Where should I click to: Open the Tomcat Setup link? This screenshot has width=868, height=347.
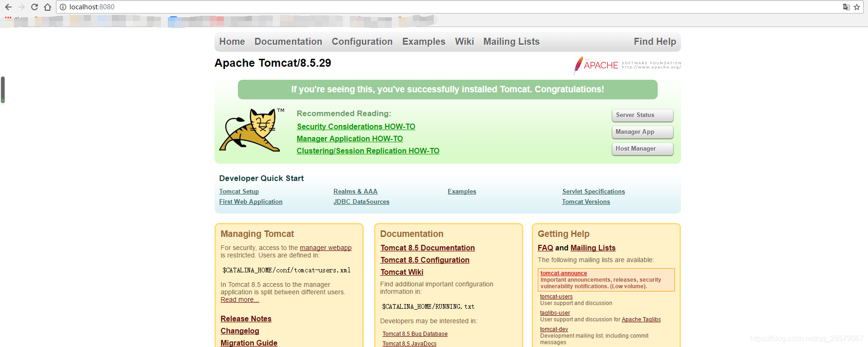(239, 192)
